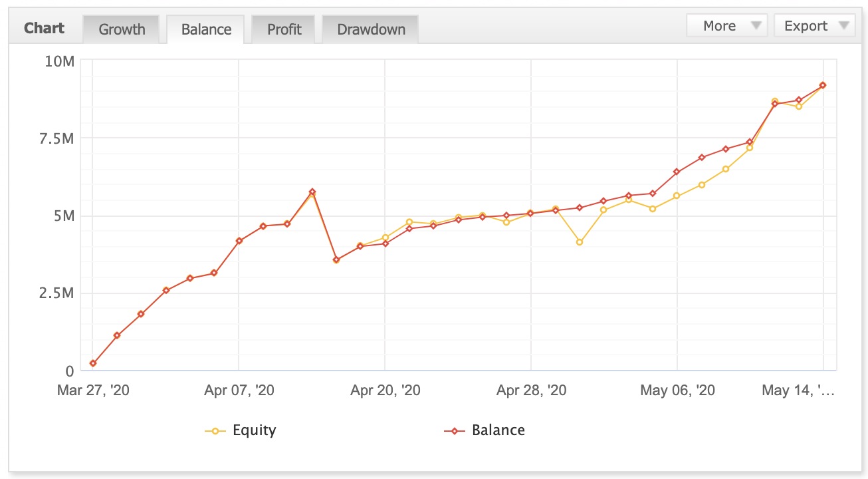Click the "Apr 20, '20" date label
The width and height of the screenshot is (868, 479).
pos(385,390)
